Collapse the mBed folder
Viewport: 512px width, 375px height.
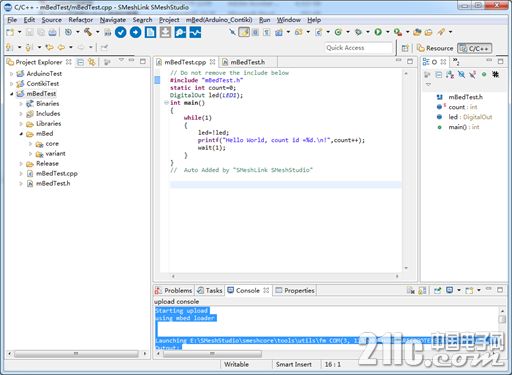(x=21, y=134)
